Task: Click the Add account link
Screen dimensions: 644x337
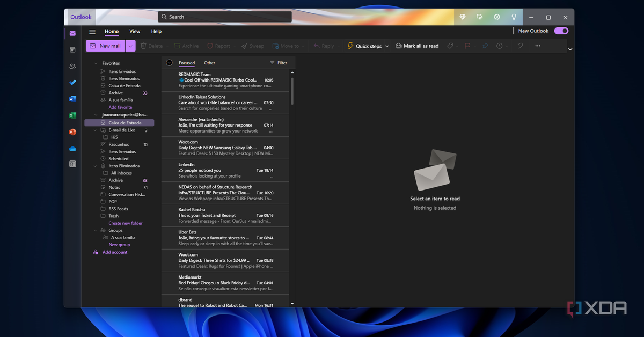Action: coord(115,252)
